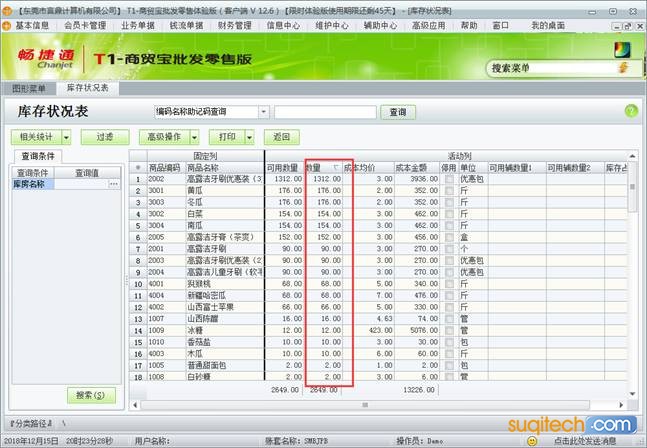Click the green help question mark icon
This screenshot has height=448, width=647.
click(631, 111)
